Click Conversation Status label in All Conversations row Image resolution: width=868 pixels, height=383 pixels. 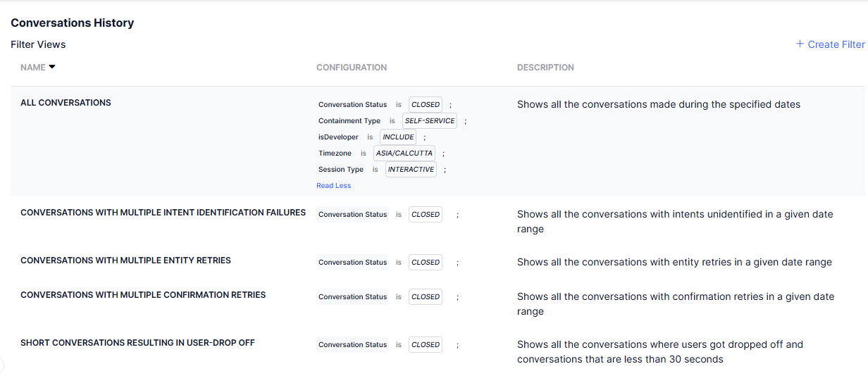click(x=352, y=105)
